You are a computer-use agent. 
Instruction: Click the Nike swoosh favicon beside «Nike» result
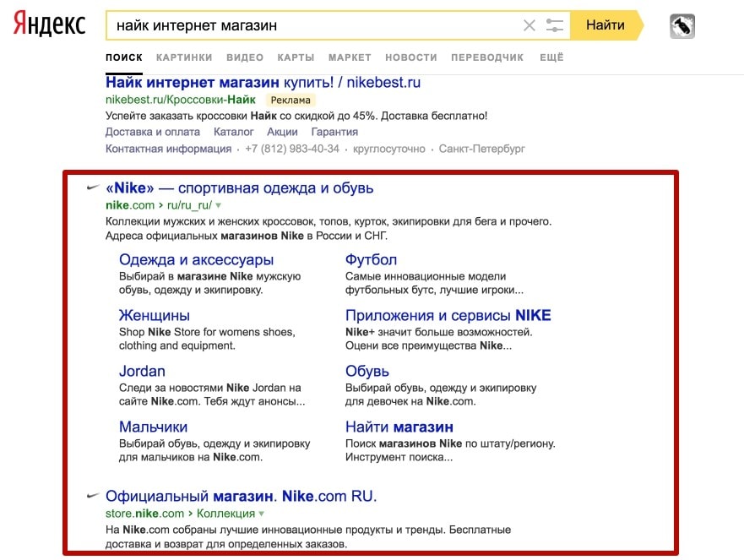[93, 188]
